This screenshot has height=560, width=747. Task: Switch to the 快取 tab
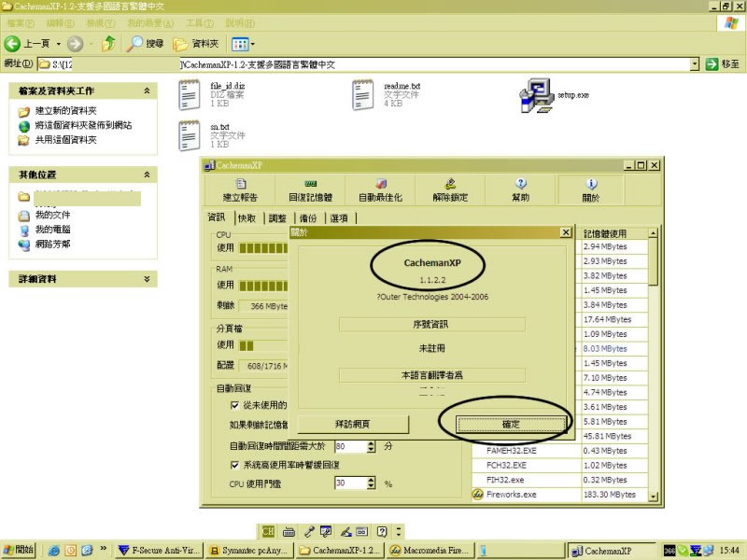[247, 218]
